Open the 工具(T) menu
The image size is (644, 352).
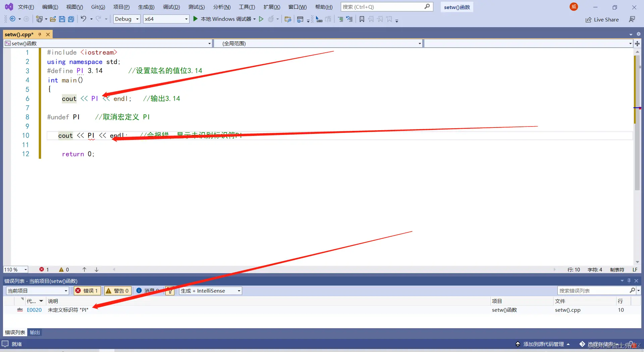pyautogui.click(x=247, y=7)
